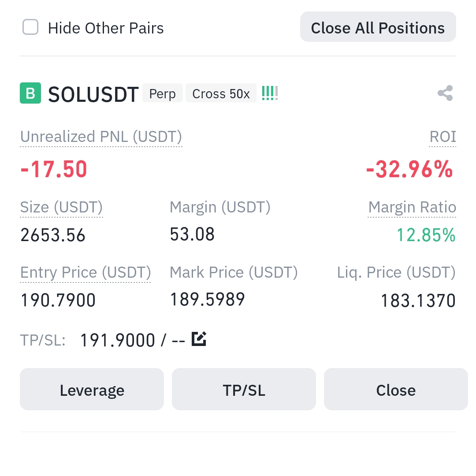Screen dimensions: 476x476
Task: Click the Unrealized PNL (USDT) label
Action: (101, 137)
